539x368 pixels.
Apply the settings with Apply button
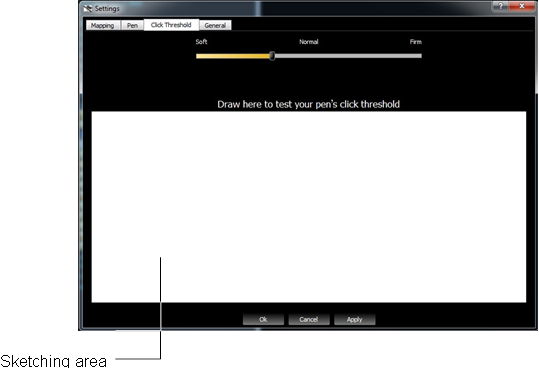click(354, 319)
